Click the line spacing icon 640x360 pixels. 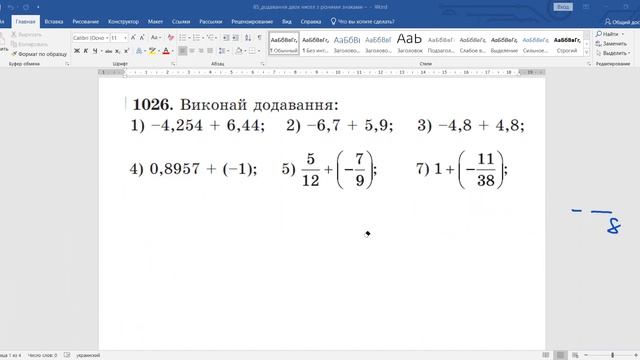click(x=222, y=51)
